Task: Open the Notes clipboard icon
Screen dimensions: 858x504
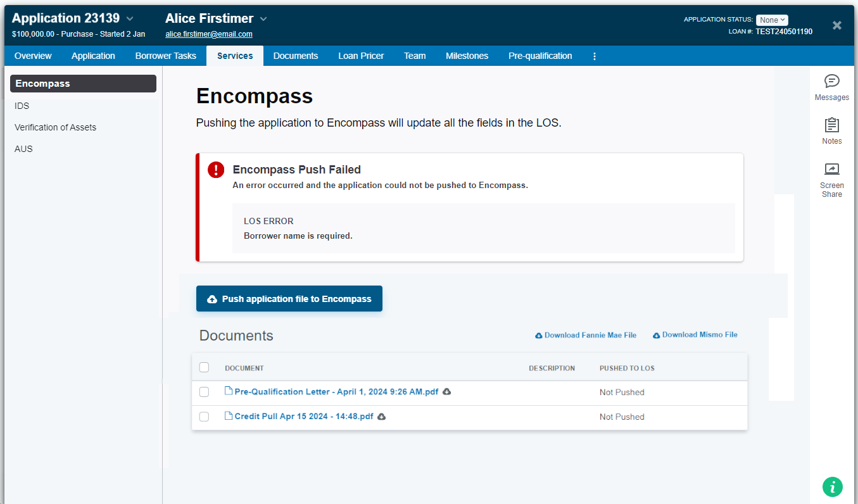Action: point(831,125)
